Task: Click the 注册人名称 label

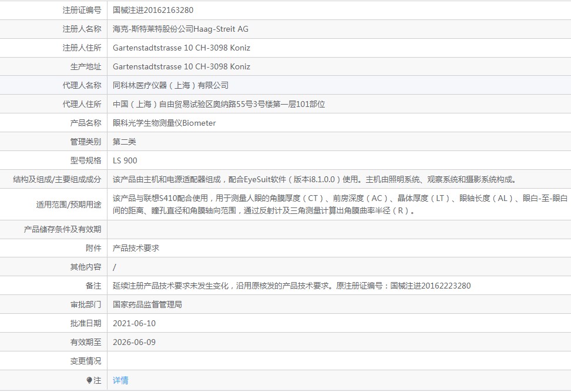Action: click(82, 29)
